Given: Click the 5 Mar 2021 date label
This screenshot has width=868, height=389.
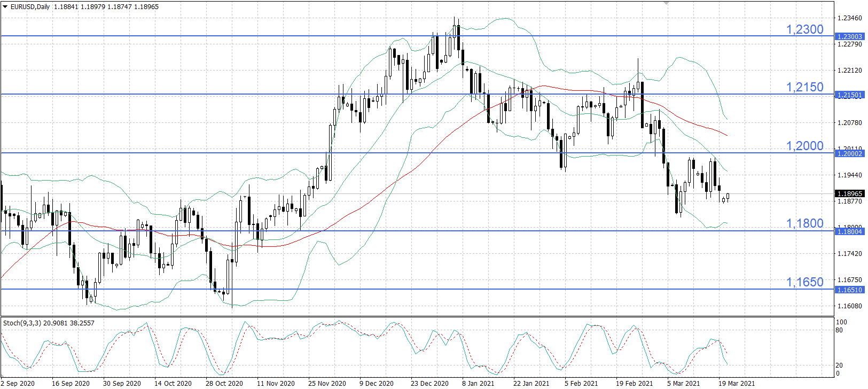Looking at the screenshot, I should (x=684, y=384).
